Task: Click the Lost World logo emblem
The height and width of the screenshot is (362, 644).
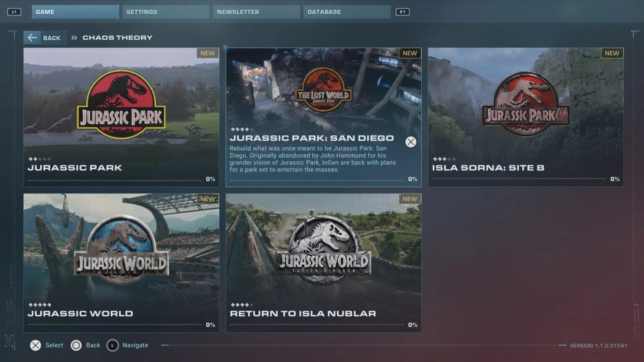Action: pos(323,90)
